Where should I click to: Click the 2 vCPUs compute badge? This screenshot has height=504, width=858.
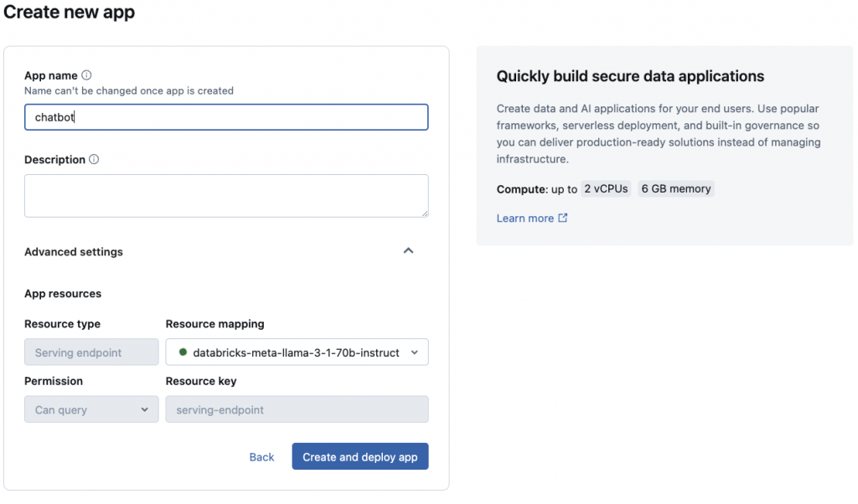(x=606, y=189)
